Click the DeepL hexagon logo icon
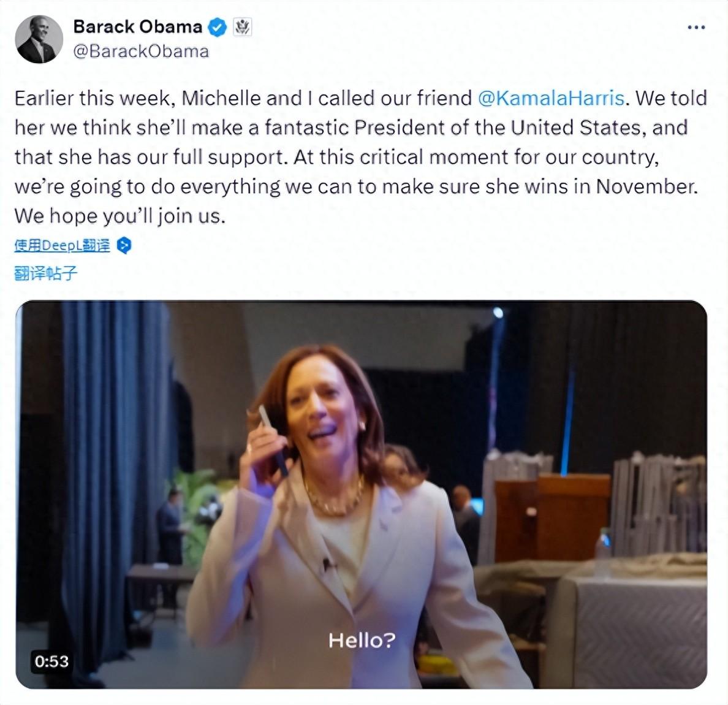This screenshot has width=728, height=705. (124, 246)
